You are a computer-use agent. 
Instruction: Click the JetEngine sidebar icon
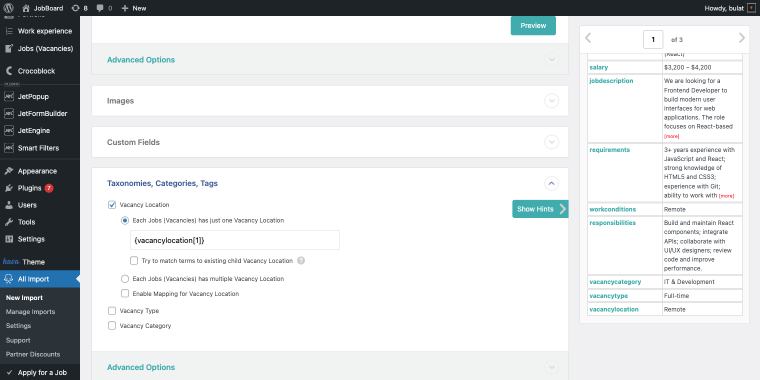coord(9,130)
